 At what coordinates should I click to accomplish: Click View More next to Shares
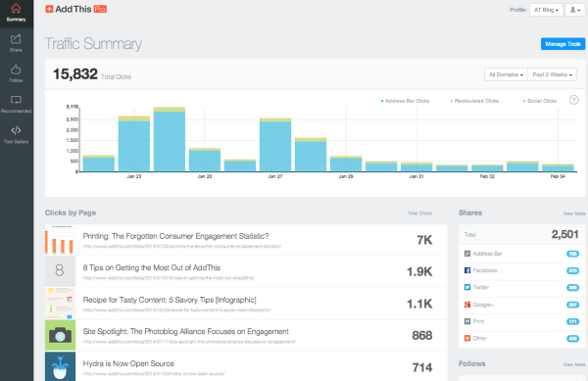pyautogui.click(x=573, y=214)
